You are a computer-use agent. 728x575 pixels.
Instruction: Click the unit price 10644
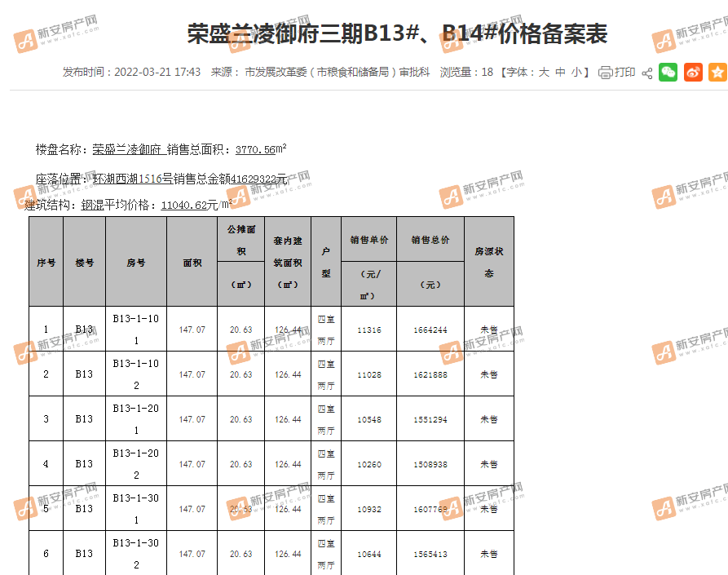369,554
